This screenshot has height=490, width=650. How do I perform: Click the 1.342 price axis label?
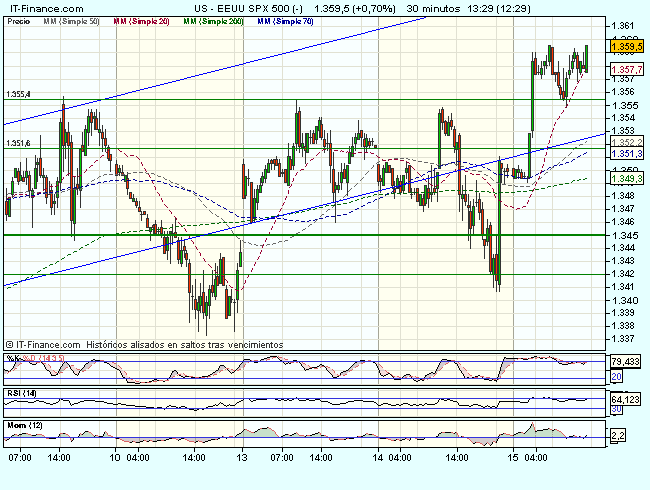pos(623,274)
